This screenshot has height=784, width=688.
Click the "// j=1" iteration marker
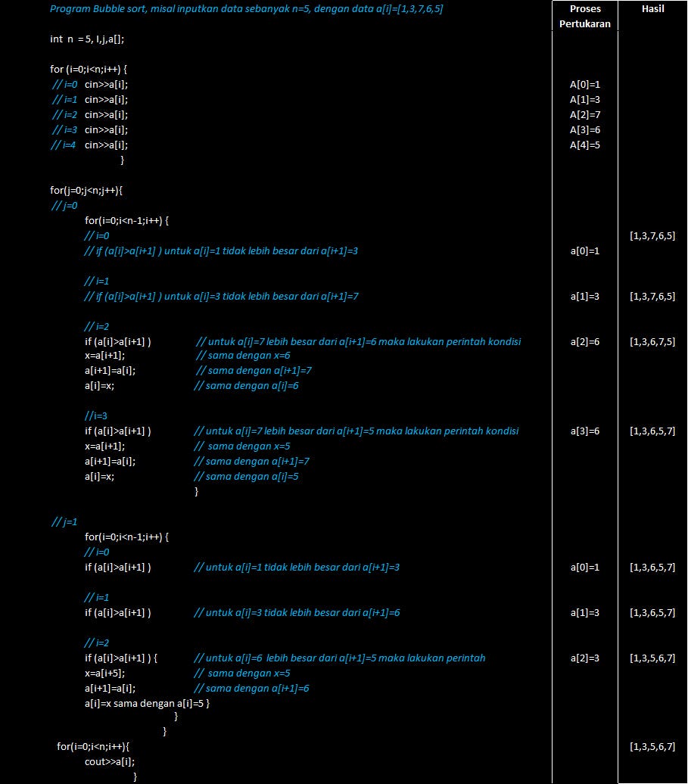(x=64, y=521)
